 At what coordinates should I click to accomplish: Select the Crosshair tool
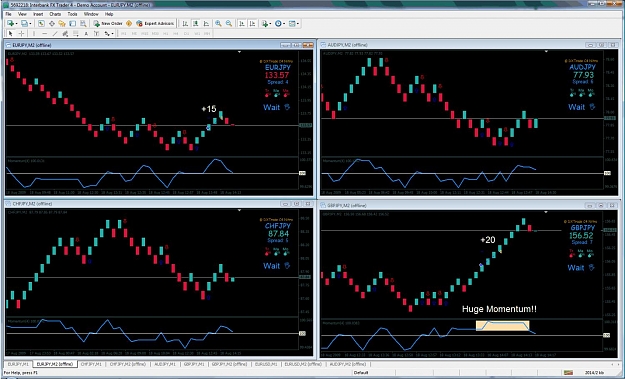point(21,33)
